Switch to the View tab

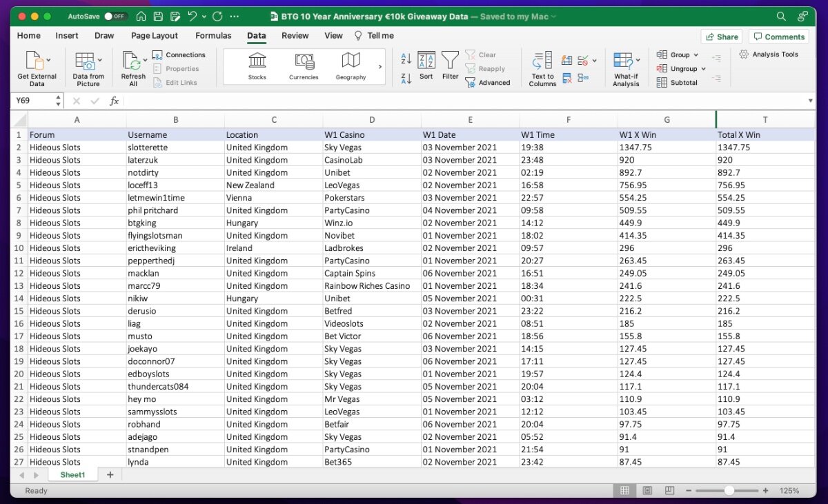point(333,36)
